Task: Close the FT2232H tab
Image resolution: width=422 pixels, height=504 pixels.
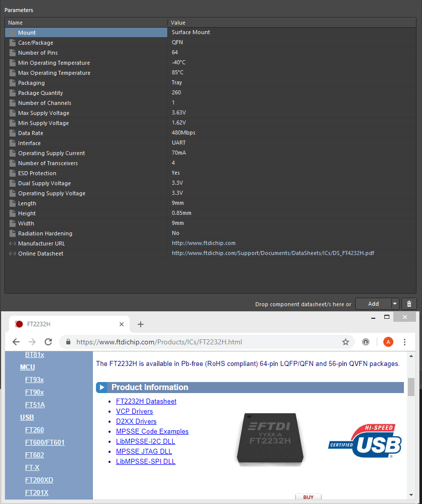Action: 122,324
